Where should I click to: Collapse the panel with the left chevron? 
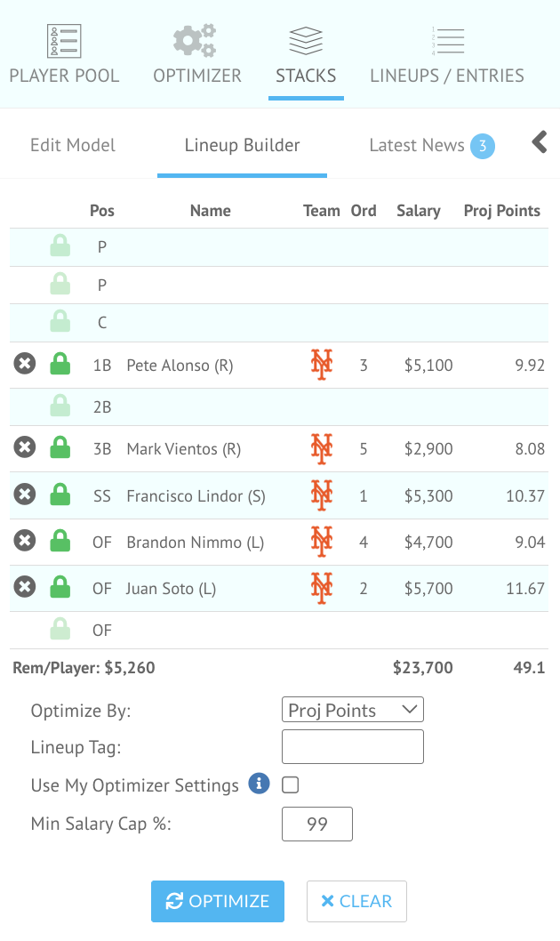click(x=540, y=142)
